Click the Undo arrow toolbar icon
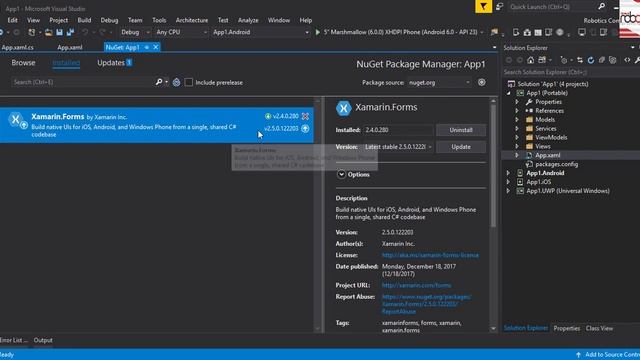The image size is (640, 360). click(x=85, y=32)
